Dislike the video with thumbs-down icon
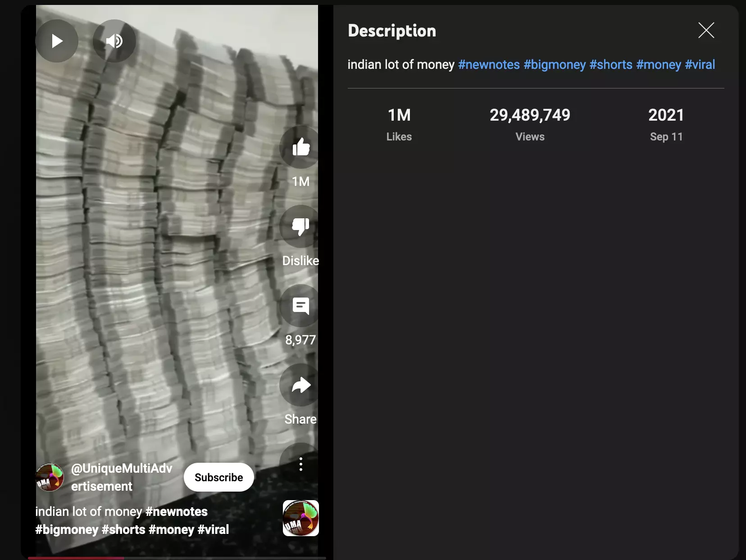Viewport: 746px width, 560px height. (300, 226)
